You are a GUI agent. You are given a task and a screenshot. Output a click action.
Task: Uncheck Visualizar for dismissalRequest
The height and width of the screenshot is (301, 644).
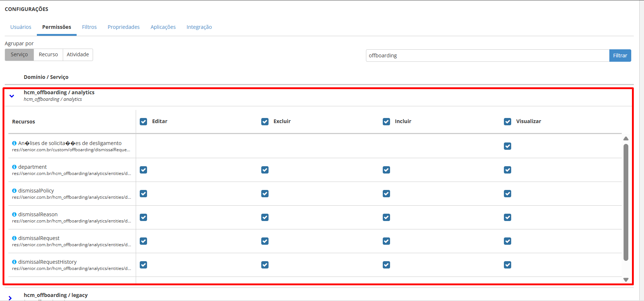[x=508, y=241]
